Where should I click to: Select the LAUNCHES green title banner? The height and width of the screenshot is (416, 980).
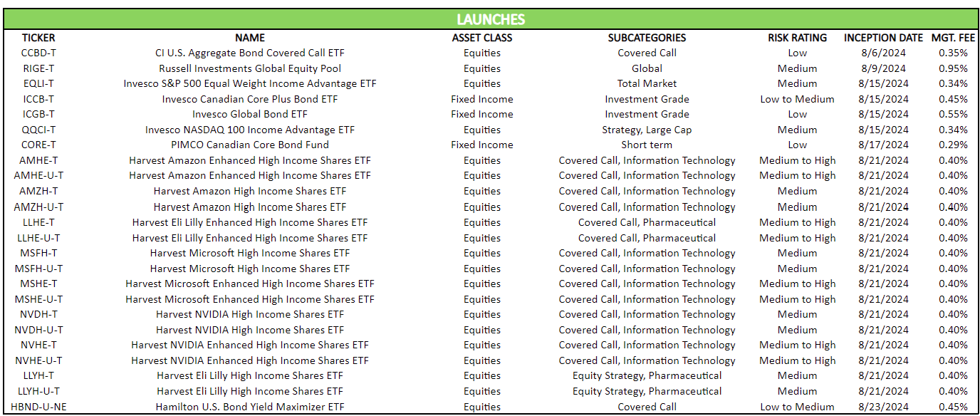(x=490, y=19)
